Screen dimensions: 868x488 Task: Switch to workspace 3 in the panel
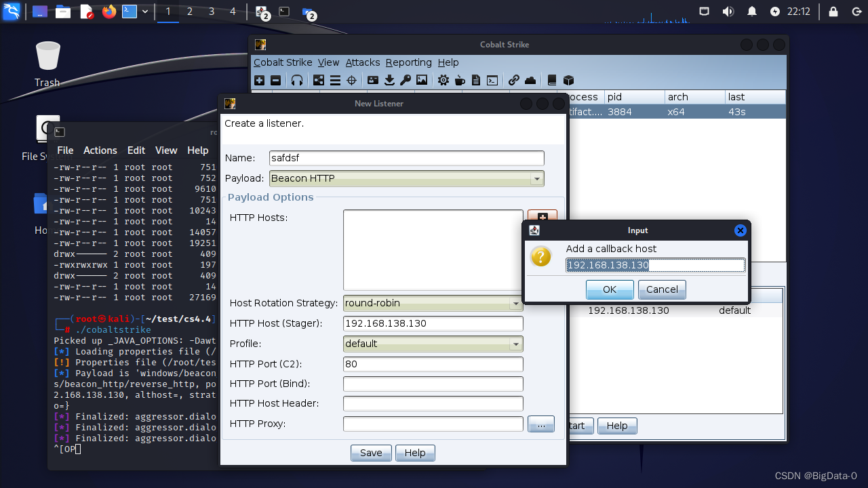[212, 12]
